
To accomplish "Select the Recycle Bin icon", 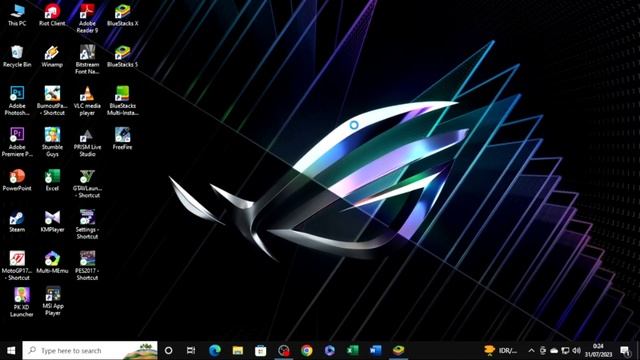I will coord(17,56).
